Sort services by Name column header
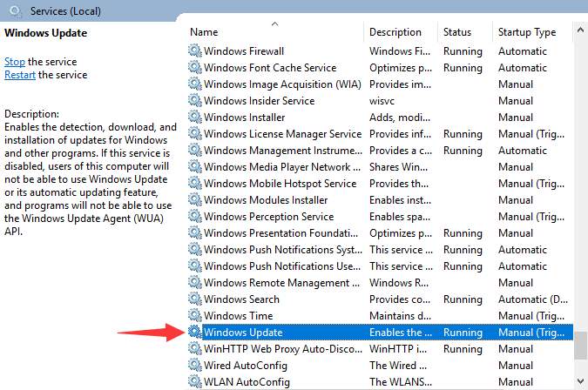Image resolution: width=588 pixels, height=390 pixels. coord(275,32)
